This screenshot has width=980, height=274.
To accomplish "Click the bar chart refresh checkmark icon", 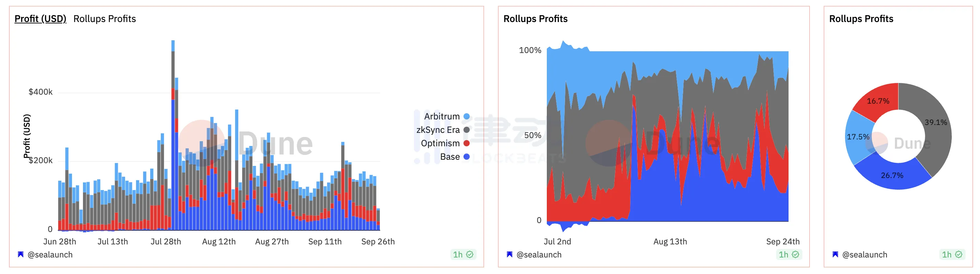I will tap(470, 254).
